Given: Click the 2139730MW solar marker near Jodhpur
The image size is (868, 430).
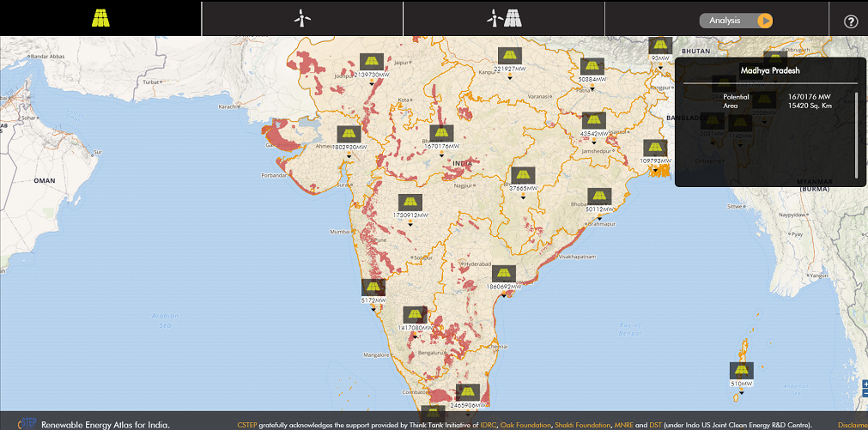Looking at the screenshot, I should [371, 63].
